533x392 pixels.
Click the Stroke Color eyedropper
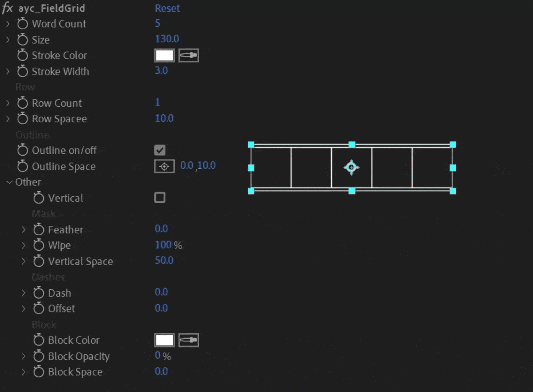188,55
